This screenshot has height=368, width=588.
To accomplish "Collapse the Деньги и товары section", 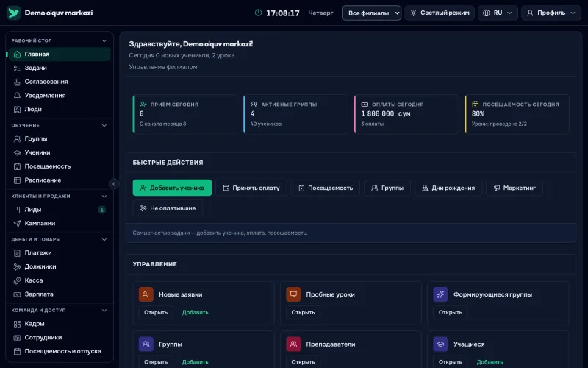I will tap(104, 239).
